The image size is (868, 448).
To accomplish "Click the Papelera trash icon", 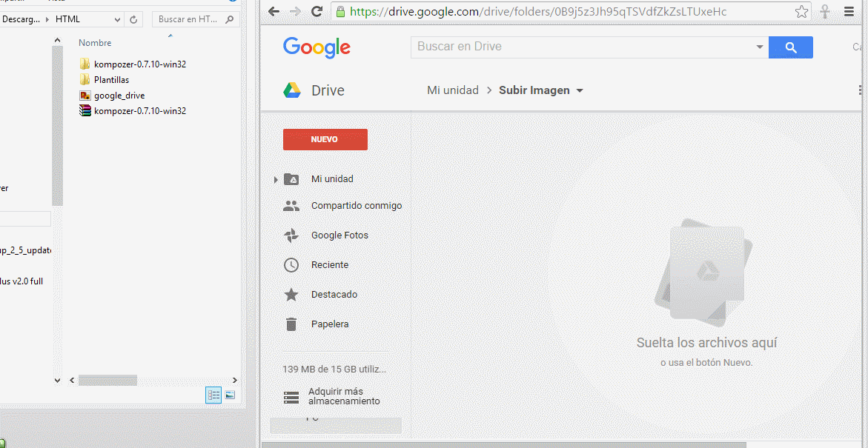I will (291, 324).
